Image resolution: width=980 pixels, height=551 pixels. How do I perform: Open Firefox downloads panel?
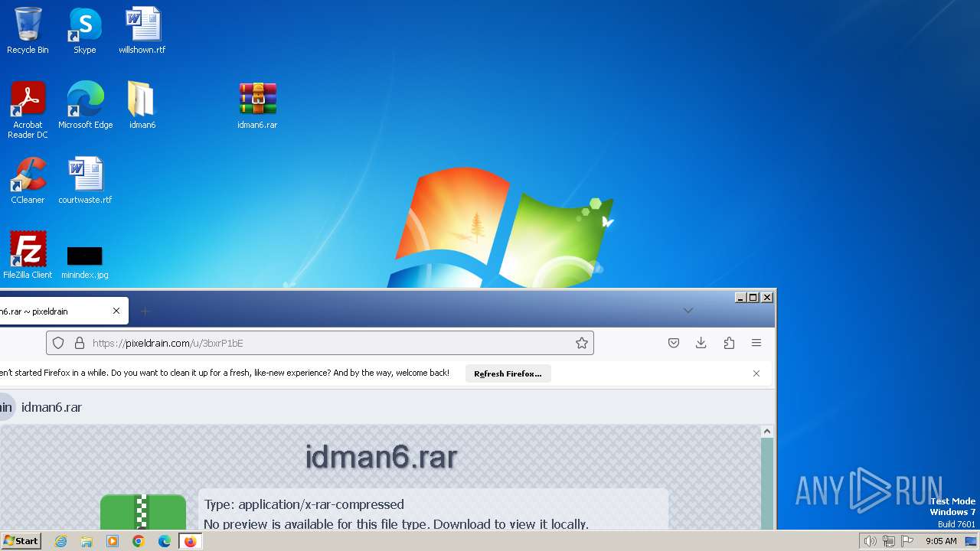pos(701,343)
